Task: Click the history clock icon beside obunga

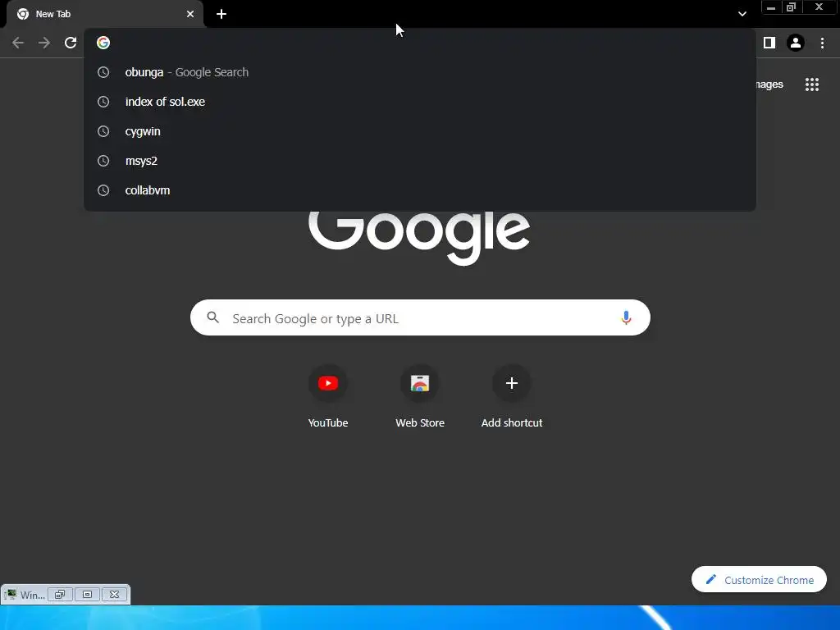Action: click(x=103, y=72)
